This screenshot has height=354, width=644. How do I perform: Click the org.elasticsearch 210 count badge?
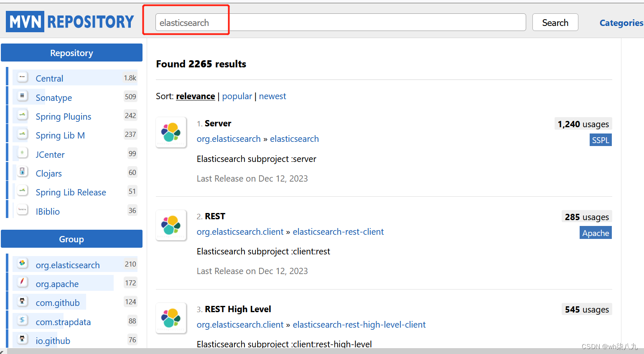pyautogui.click(x=130, y=264)
